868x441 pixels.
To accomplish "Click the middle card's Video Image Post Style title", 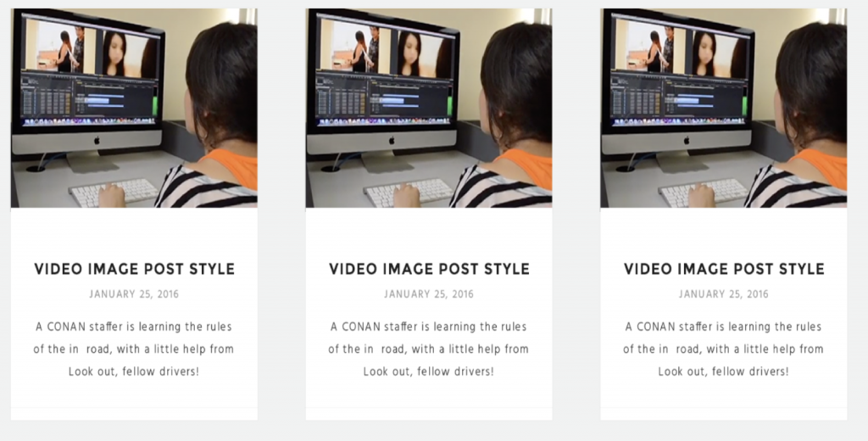I will click(429, 269).
